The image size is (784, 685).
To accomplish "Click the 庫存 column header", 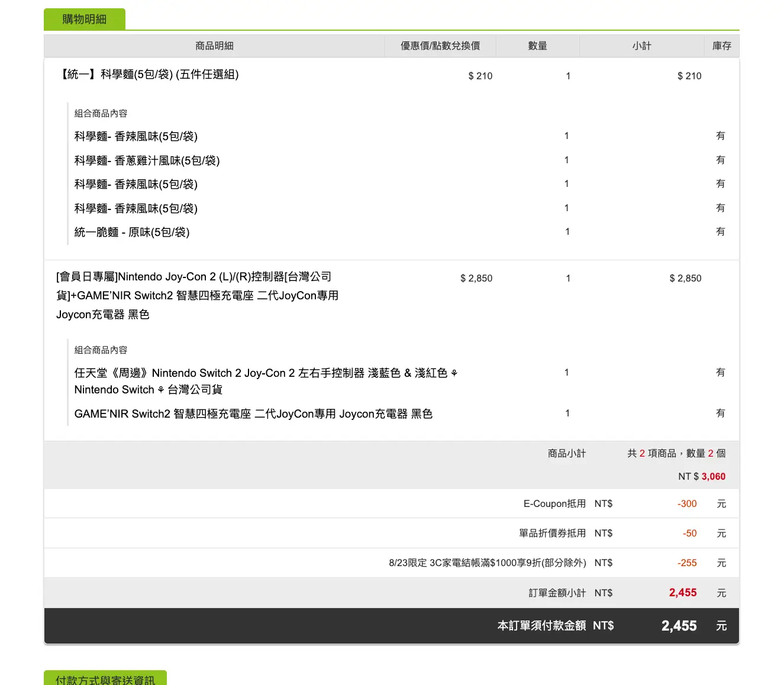I will (721, 46).
